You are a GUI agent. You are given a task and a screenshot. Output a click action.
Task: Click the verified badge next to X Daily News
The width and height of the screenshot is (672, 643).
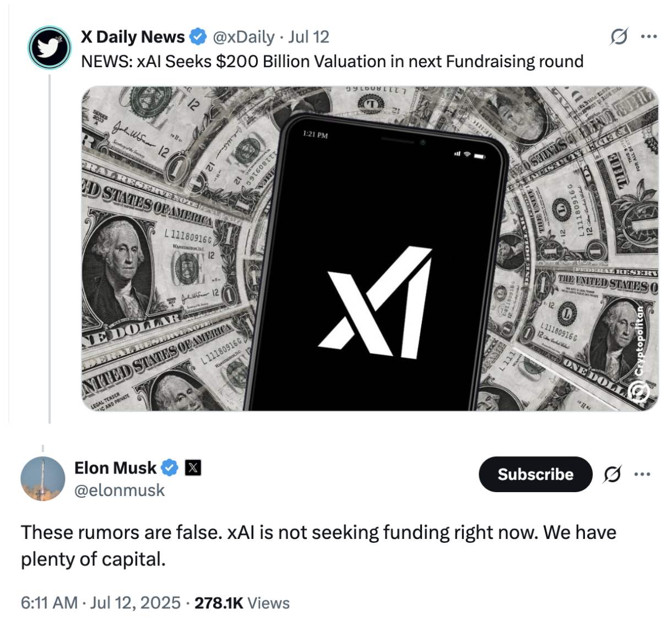tap(197, 36)
